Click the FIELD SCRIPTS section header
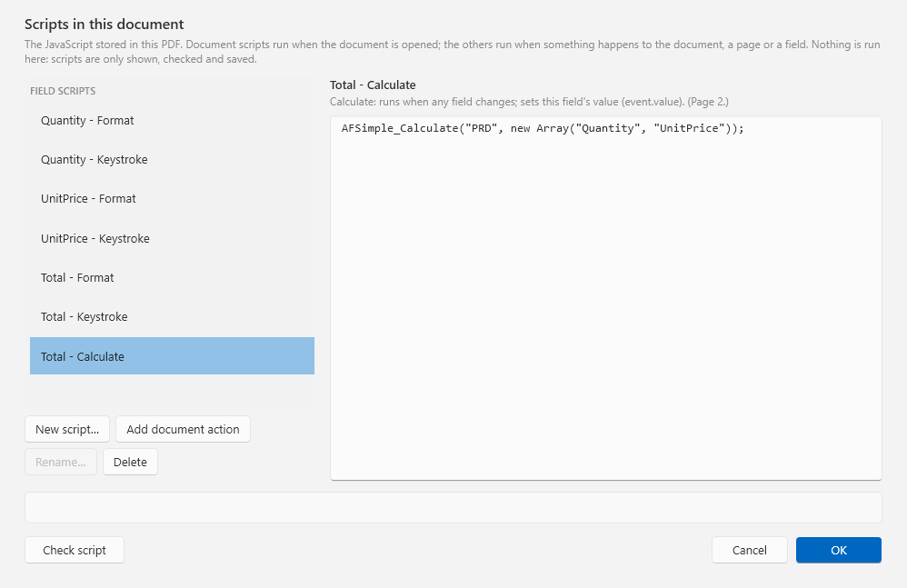This screenshot has width=907, height=588. pyautogui.click(x=63, y=91)
